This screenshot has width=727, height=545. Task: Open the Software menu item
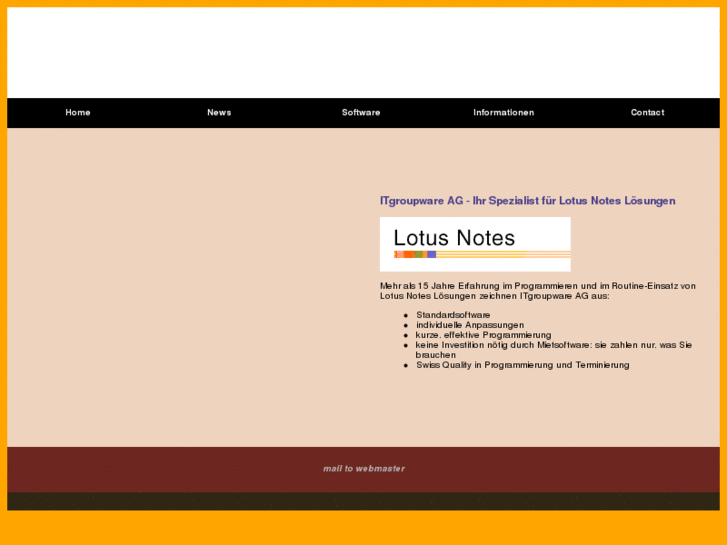coord(361,112)
